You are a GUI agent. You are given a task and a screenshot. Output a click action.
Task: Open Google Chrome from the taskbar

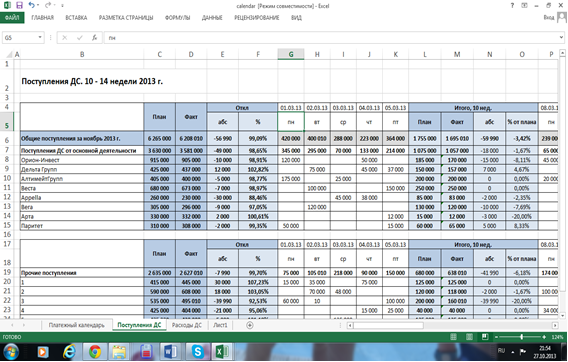(95, 352)
